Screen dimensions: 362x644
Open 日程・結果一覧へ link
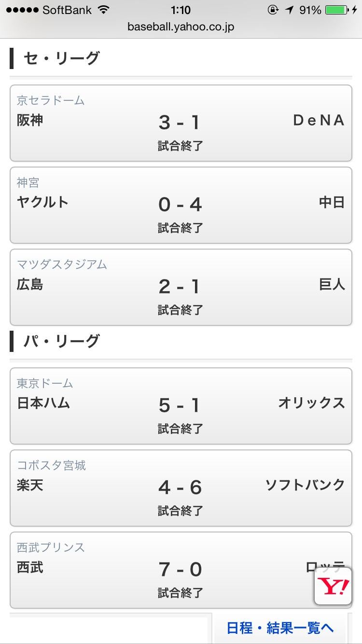click(x=280, y=628)
